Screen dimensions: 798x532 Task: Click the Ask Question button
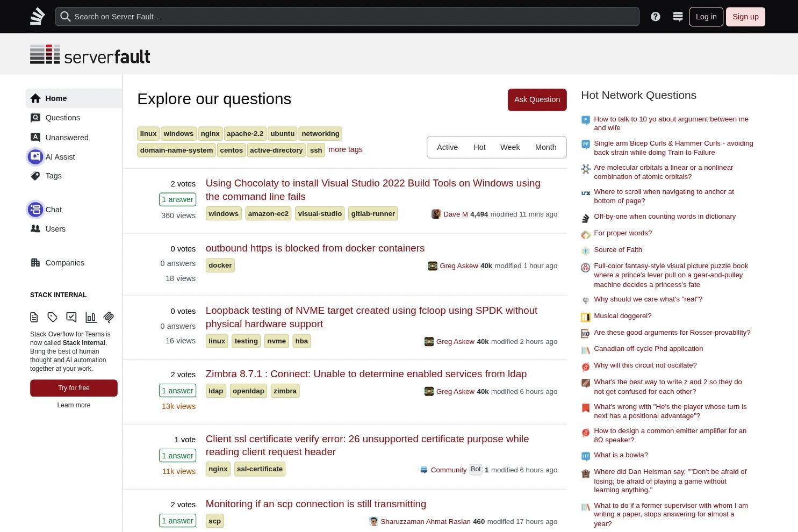tap(537, 99)
